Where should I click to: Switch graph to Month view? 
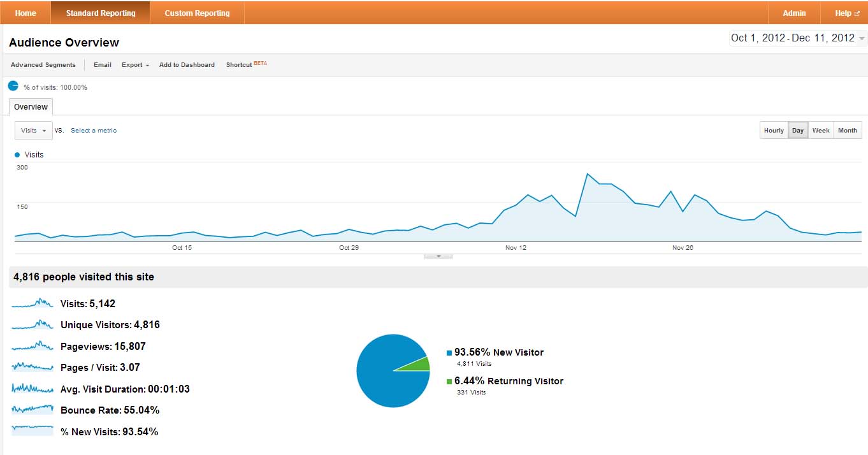(x=848, y=130)
